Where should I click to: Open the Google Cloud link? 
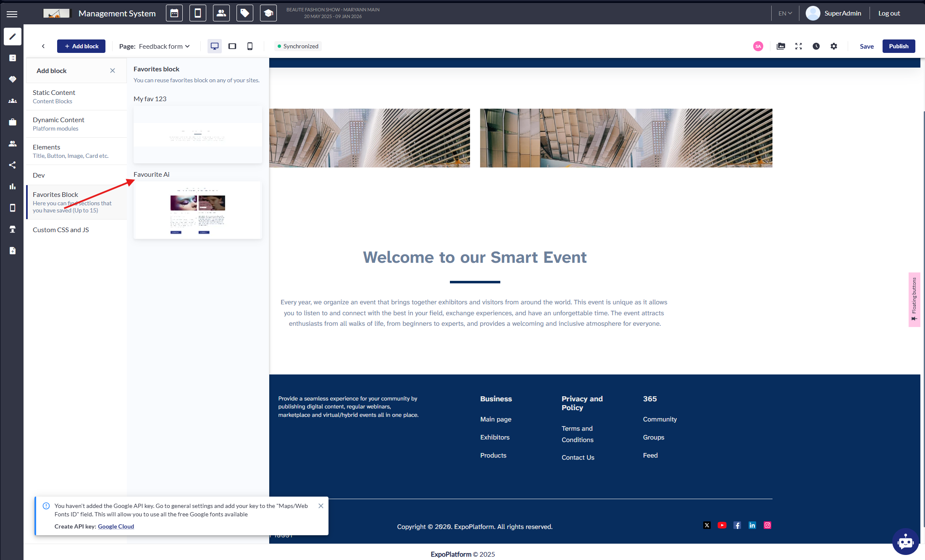pyautogui.click(x=116, y=526)
